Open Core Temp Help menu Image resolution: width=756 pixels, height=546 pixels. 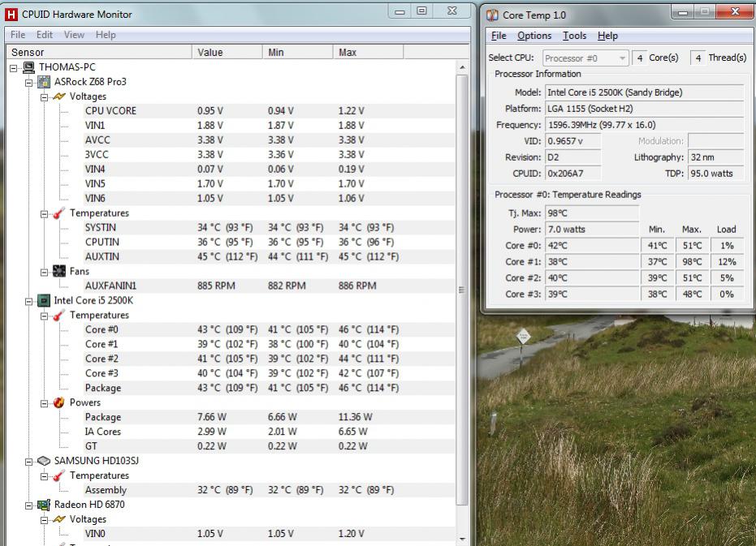click(x=607, y=36)
